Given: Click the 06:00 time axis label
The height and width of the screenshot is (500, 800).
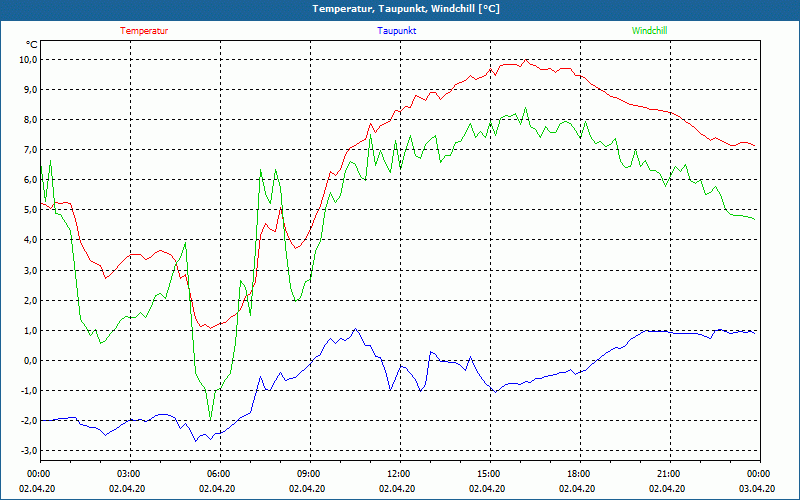Looking at the screenshot, I should click(220, 474).
